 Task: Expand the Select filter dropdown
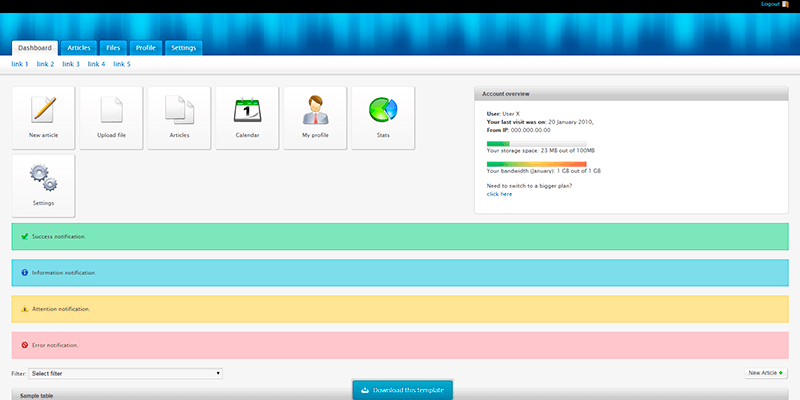tap(125, 373)
